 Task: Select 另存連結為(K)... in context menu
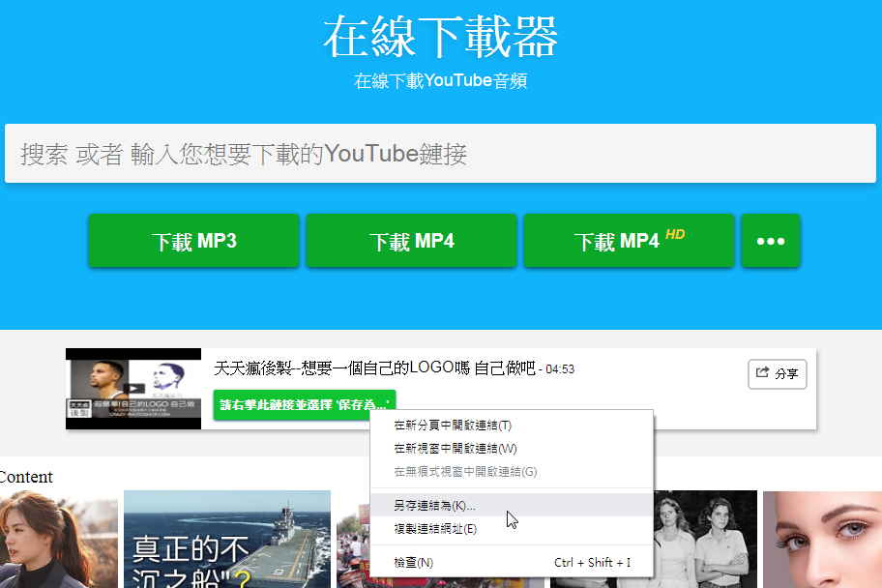point(512,505)
